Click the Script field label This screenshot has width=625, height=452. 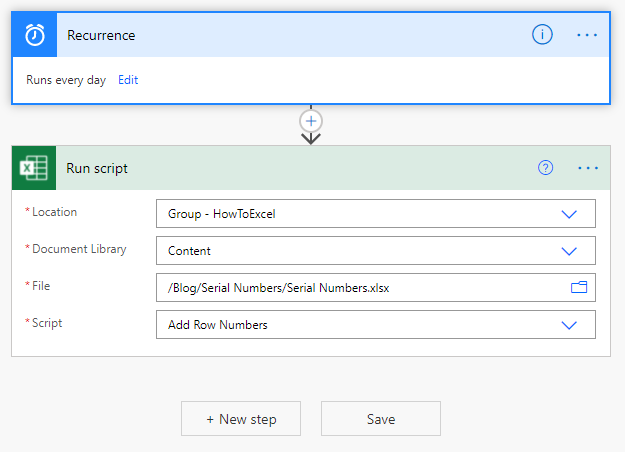point(47,323)
